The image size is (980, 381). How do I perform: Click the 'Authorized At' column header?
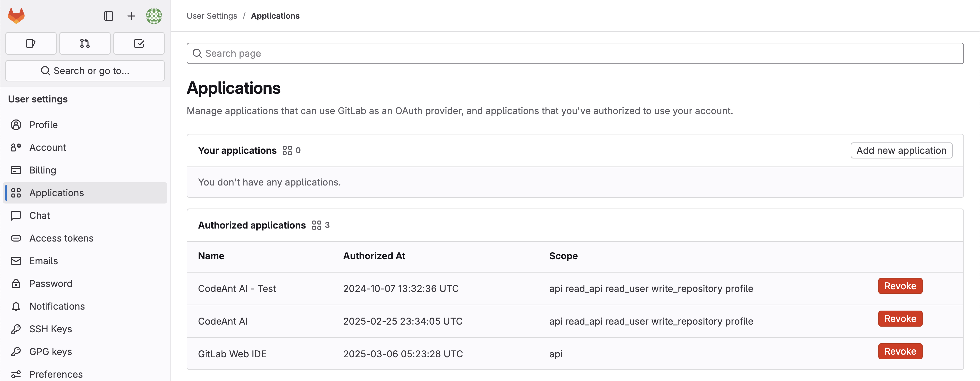pyautogui.click(x=374, y=256)
